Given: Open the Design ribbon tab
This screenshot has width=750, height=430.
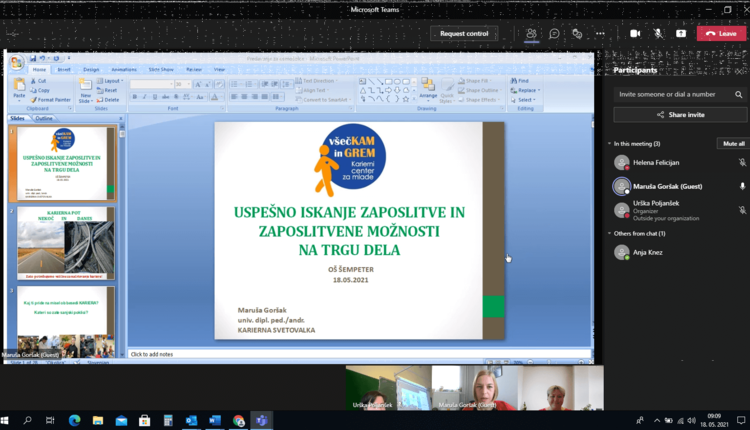Looking at the screenshot, I should (x=91, y=70).
